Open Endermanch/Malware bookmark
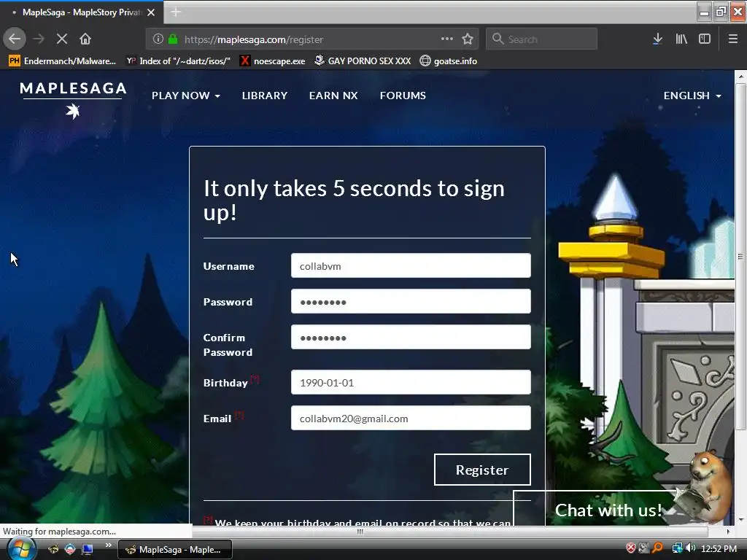The width and height of the screenshot is (747, 560). coord(63,61)
